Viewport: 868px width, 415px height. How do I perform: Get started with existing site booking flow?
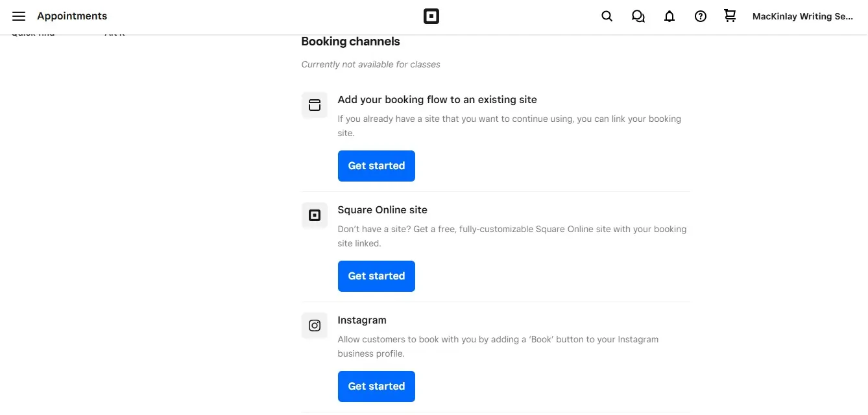pyautogui.click(x=376, y=166)
